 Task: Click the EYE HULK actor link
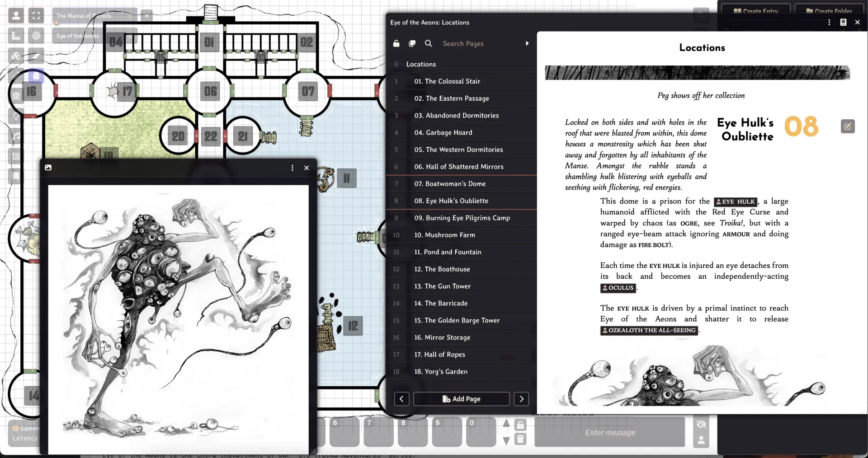pyautogui.click(x=735, y=201)
